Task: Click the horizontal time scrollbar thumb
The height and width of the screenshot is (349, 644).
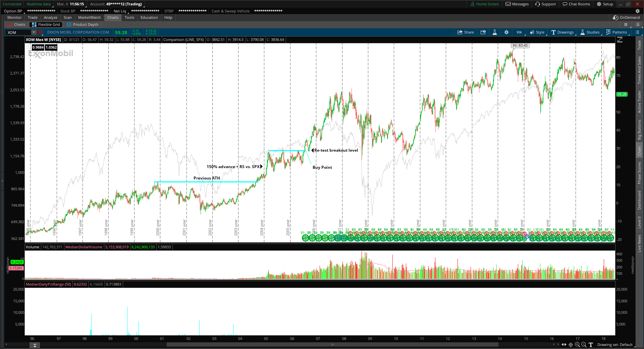Action: [332, 344]
